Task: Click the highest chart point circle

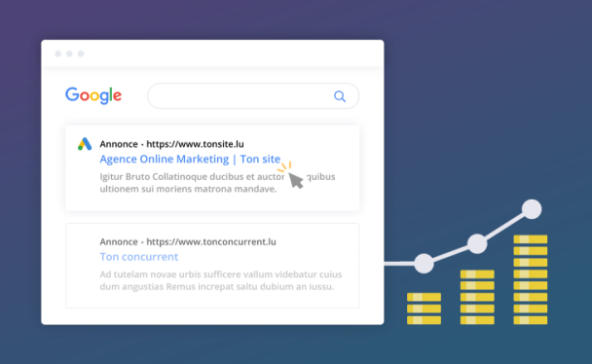Action: pos(532,209)
